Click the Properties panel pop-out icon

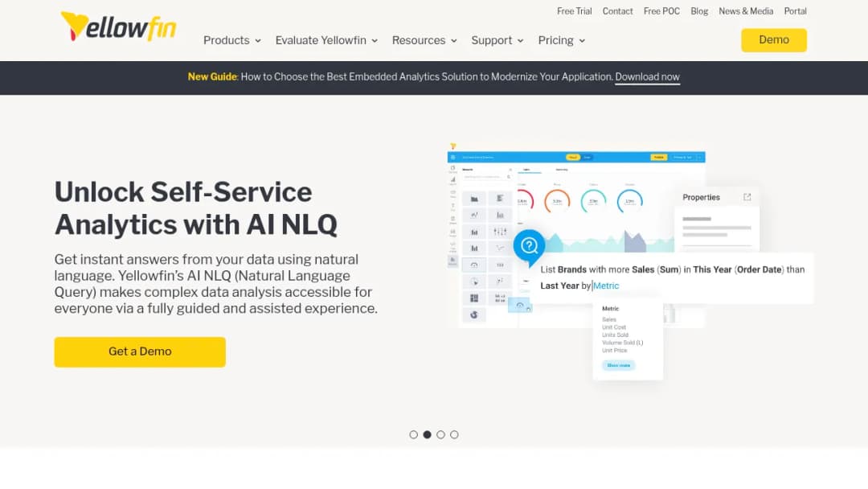747,197
